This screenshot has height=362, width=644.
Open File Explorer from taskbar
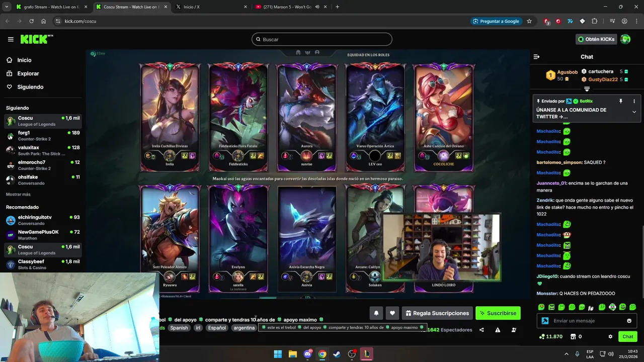click(292, 354)
